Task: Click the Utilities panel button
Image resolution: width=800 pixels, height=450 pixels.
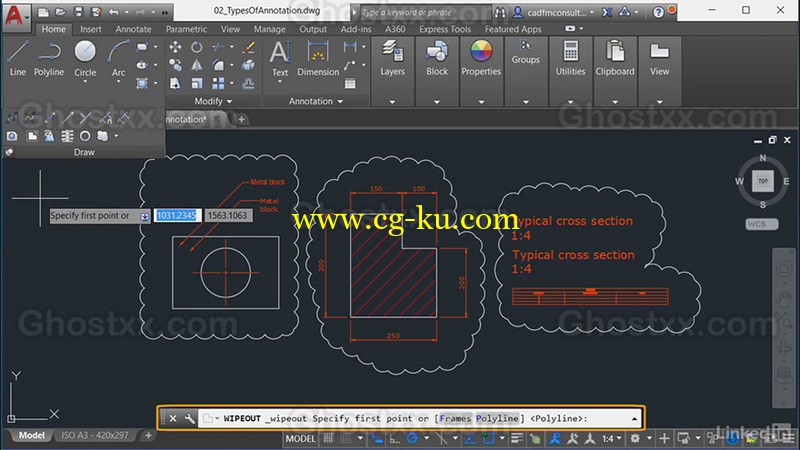Action: [x=570, y=59]
